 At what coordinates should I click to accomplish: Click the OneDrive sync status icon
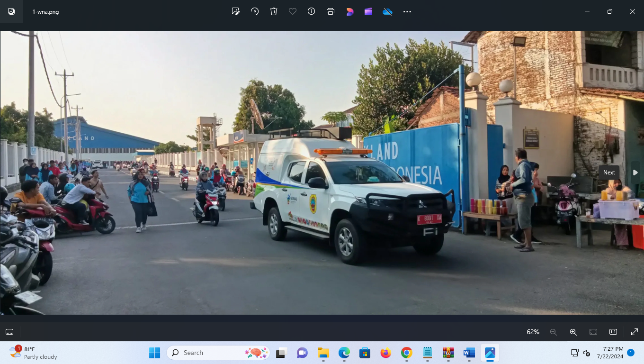[387, 11]
